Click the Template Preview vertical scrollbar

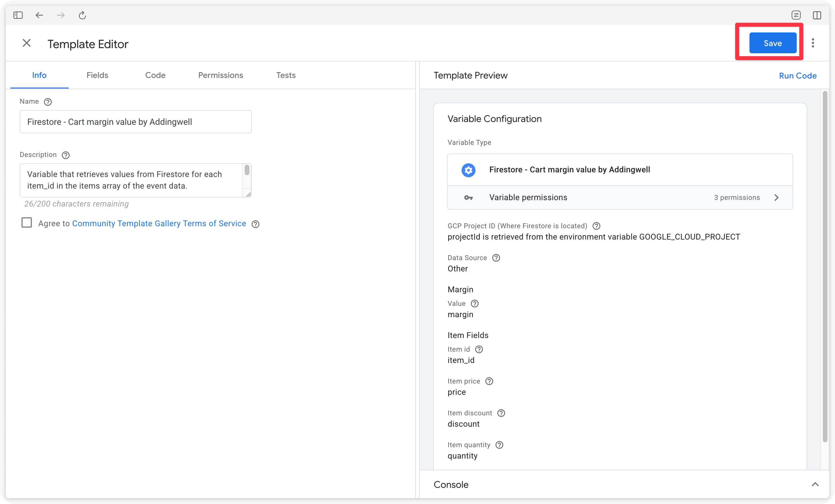point(825,267)
